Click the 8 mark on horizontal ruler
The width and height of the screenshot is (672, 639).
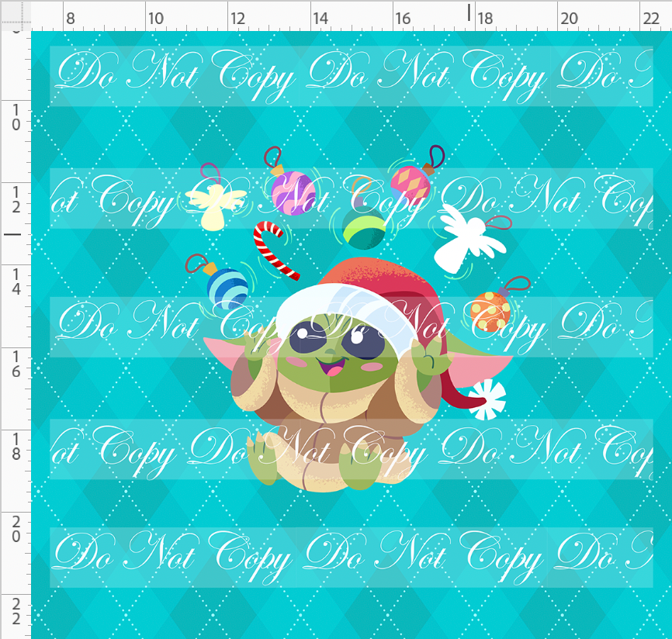pos(71,19)
